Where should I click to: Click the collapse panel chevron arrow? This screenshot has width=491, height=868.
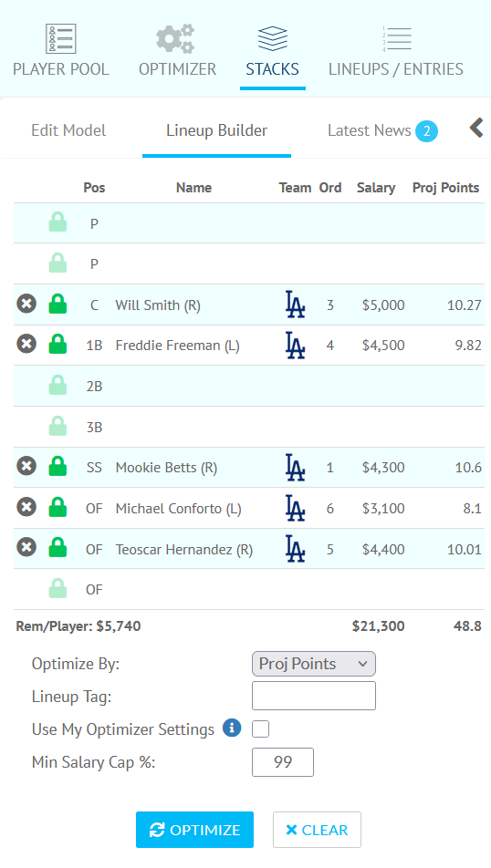click(x=476, y=128)
